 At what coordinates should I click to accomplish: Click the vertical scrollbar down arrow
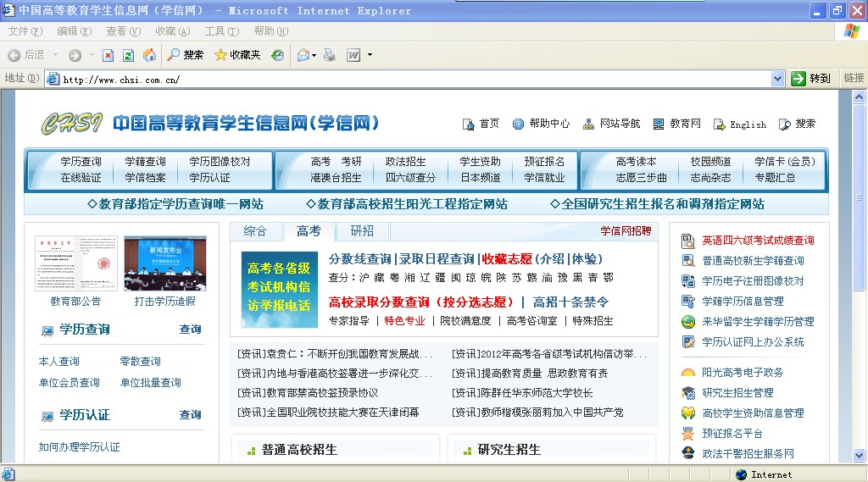pyautogui.click(x=860, y=456)
